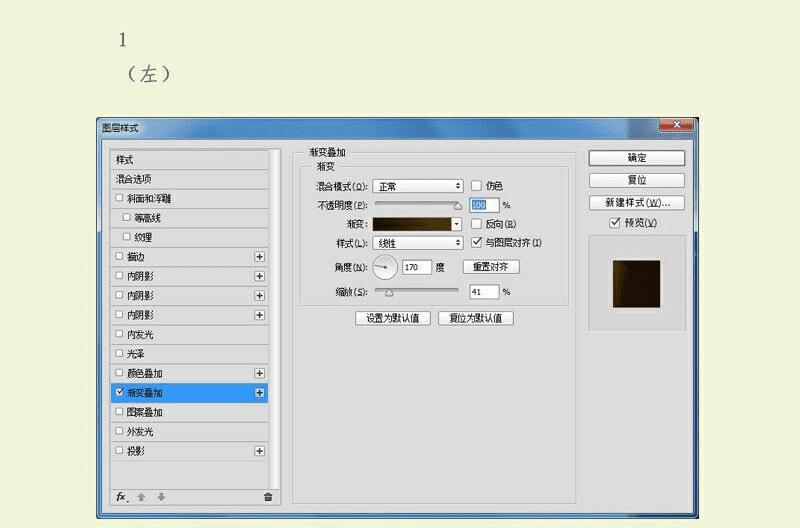Open the fx effects menu icon

pyautogui.click(x=122, y=496)
